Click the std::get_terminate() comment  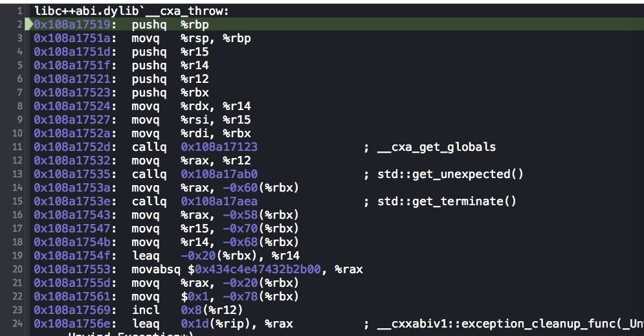click(447, 201)
